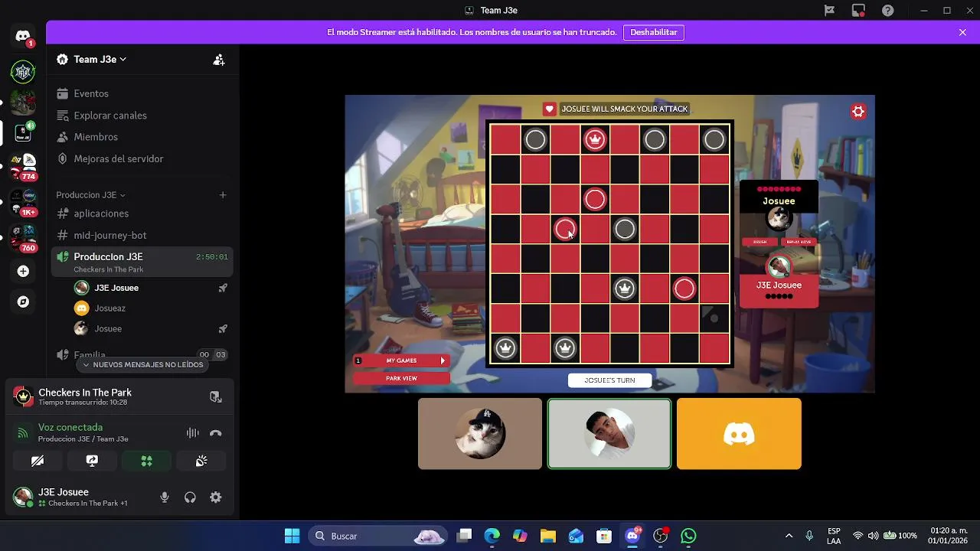Click the Resign button
Screen dimensions: 980x551
tap(759, 242)
